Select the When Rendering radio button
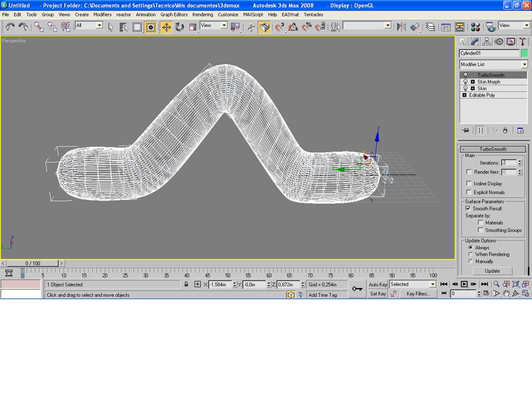This screenshot has width=532, height=399. tap(470, 254)
